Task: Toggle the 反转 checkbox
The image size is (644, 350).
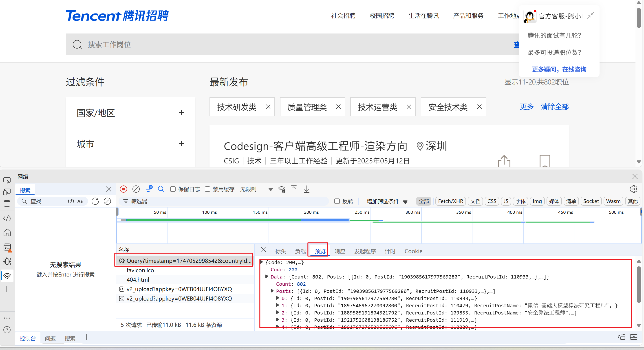Action: pyautogui.click(x=337, y=201)
